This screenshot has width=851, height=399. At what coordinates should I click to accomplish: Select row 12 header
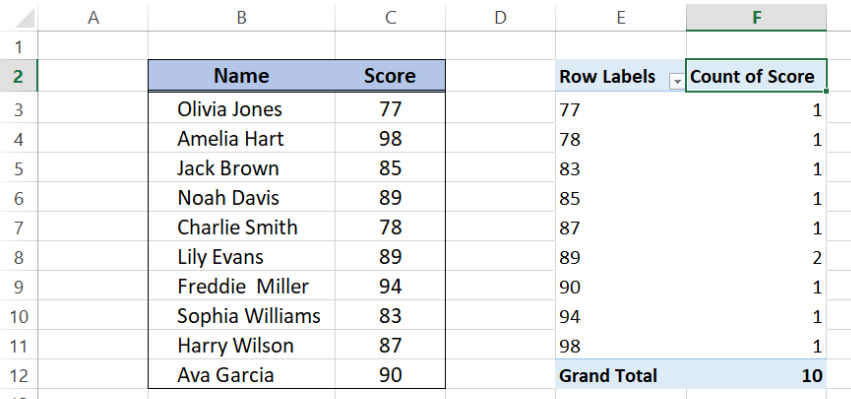(x=18, y=375)
